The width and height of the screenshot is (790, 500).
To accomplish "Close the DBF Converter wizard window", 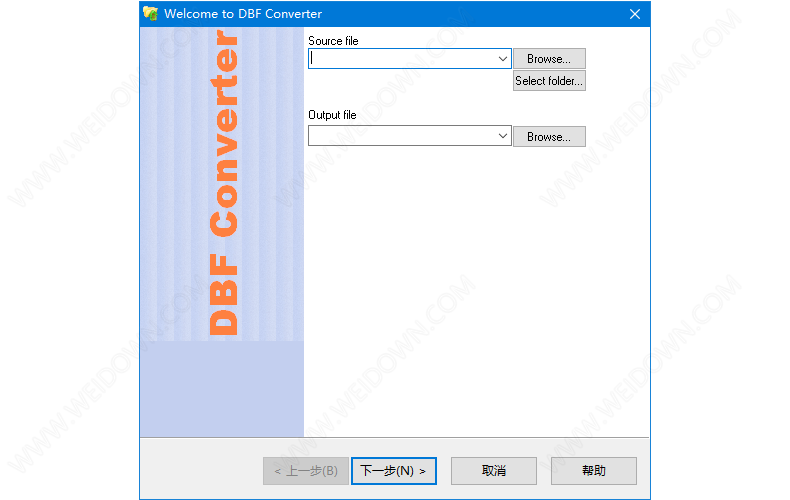I will pos(635,14).
